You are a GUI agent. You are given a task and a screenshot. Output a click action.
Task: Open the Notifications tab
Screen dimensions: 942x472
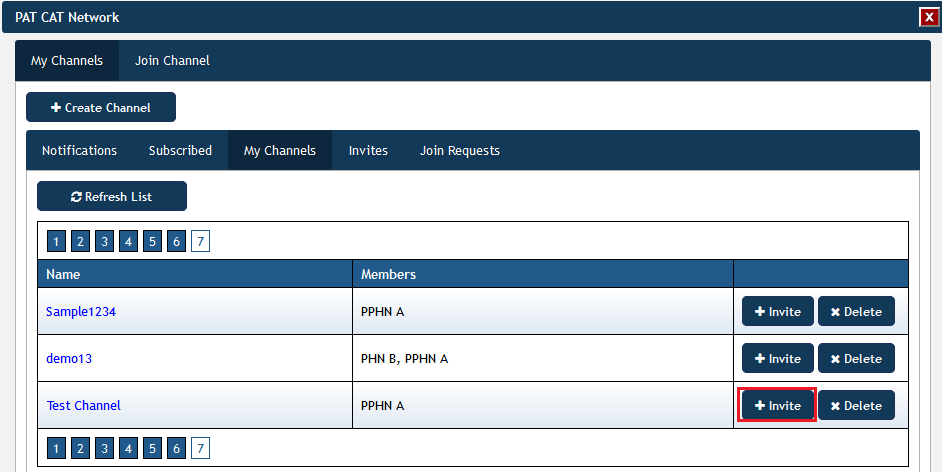click(x=79, y=151)
